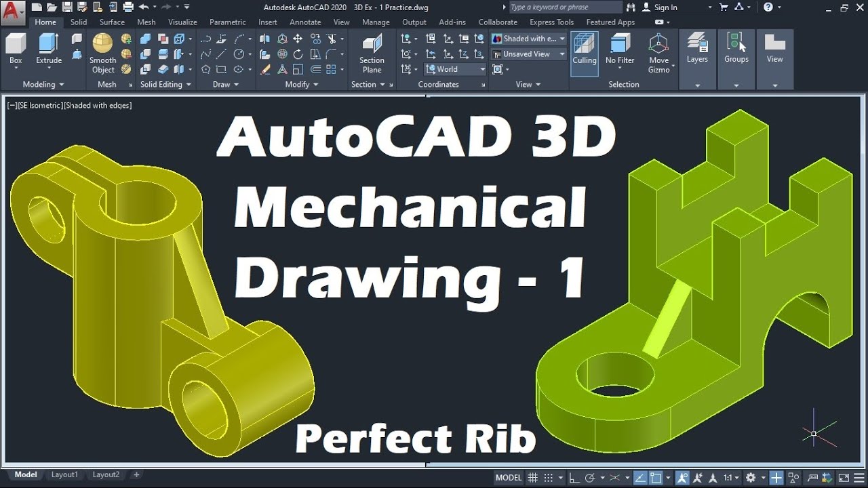This screenshot has height=488, width=868.
Task: Toggle polar tracking in status bar
Action: 590,477
